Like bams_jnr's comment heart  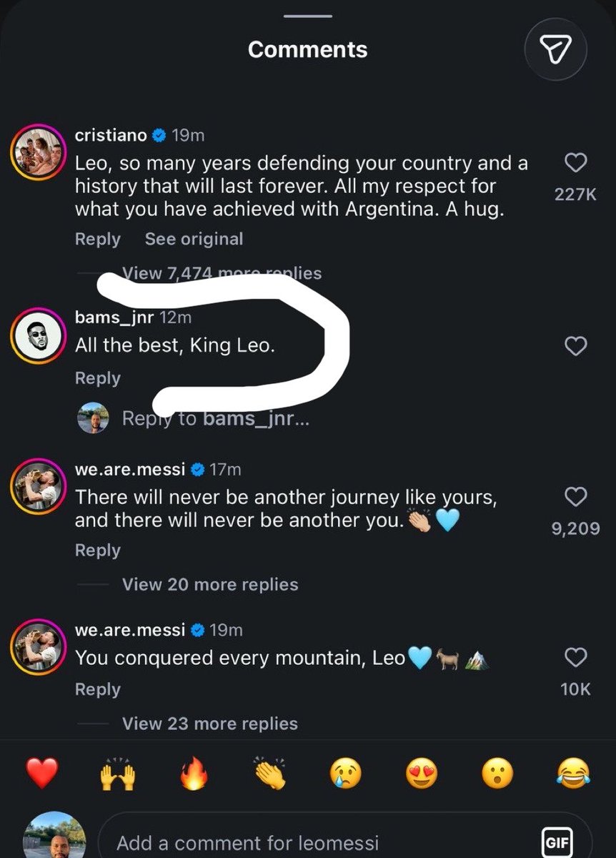576,346
